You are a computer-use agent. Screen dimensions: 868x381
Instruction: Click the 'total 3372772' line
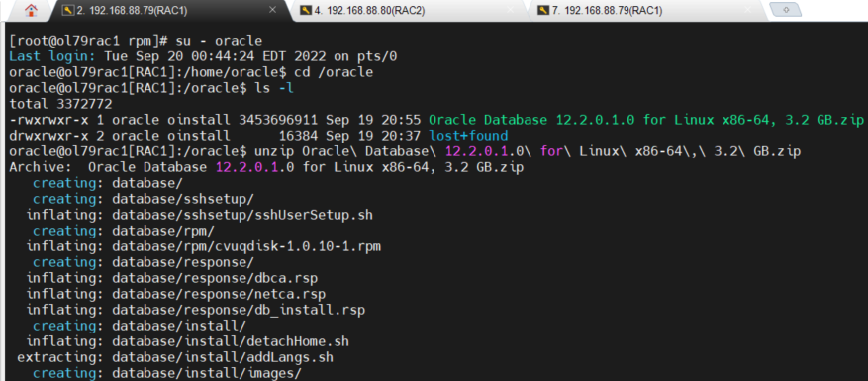click(x=61, y=104)
